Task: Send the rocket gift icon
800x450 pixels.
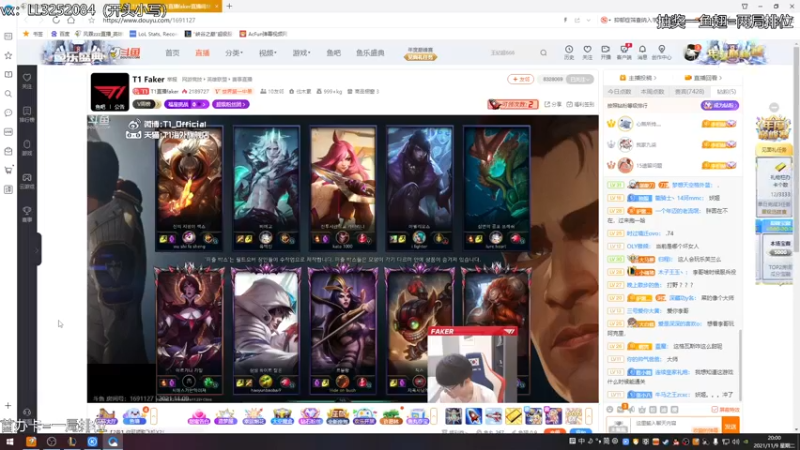Action: (473, 416)
